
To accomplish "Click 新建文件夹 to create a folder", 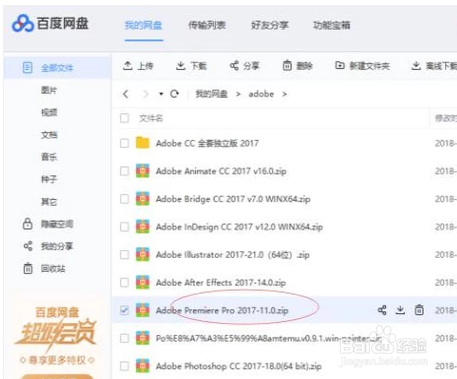I will click(x=362, y=66).
